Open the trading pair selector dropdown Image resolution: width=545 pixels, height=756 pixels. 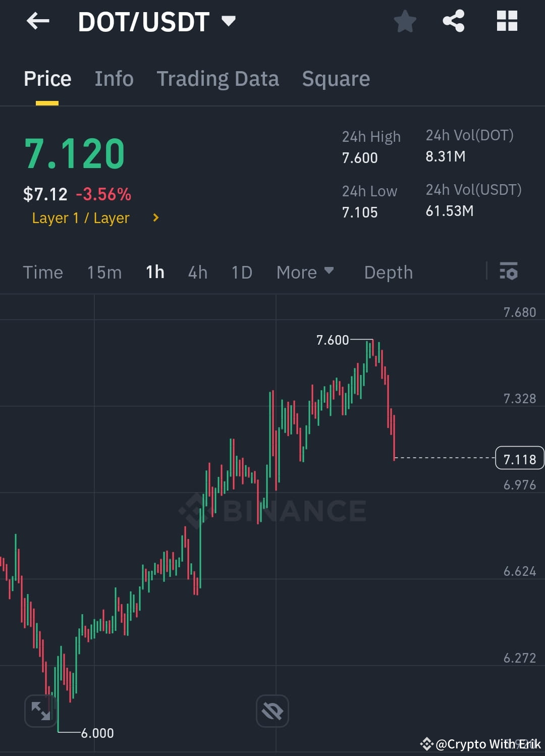coord(228,21)
